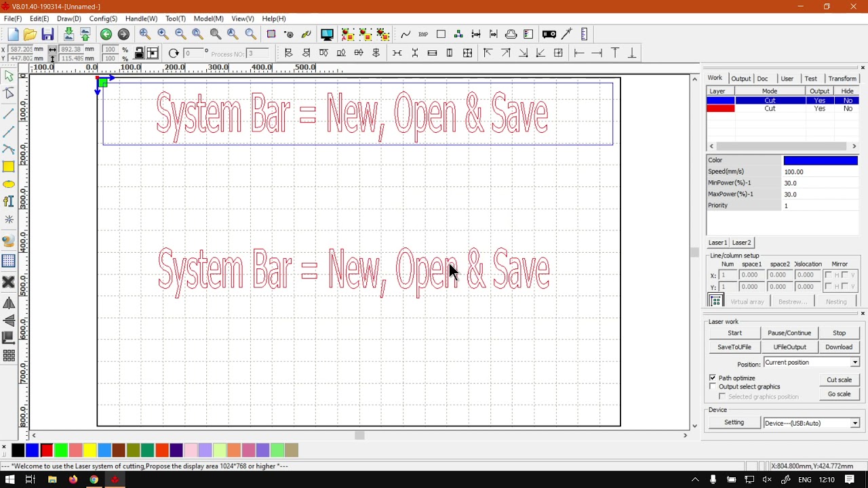Toggle X mirror H checkbox
868x488 pixels.
[828, 274]
